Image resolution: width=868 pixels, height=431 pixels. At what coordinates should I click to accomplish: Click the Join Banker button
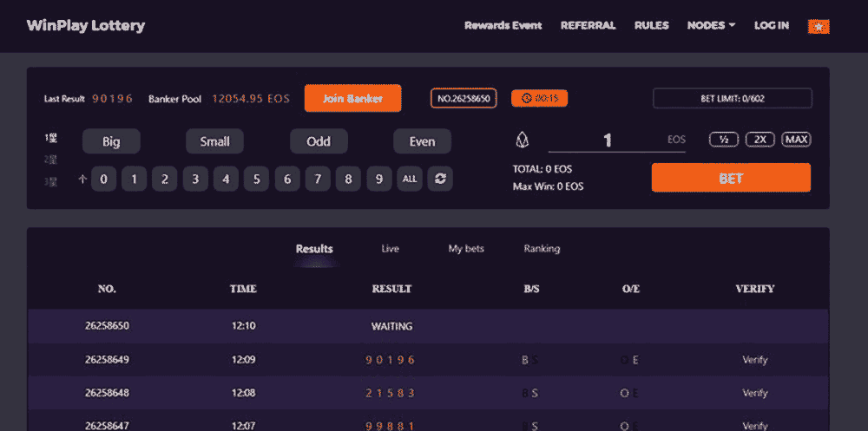[352, 99]
